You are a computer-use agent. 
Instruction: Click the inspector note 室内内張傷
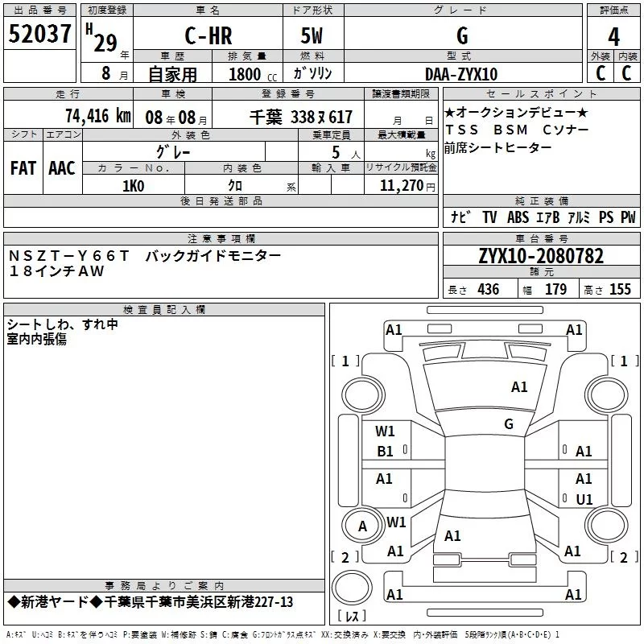(x=36, y=339)
